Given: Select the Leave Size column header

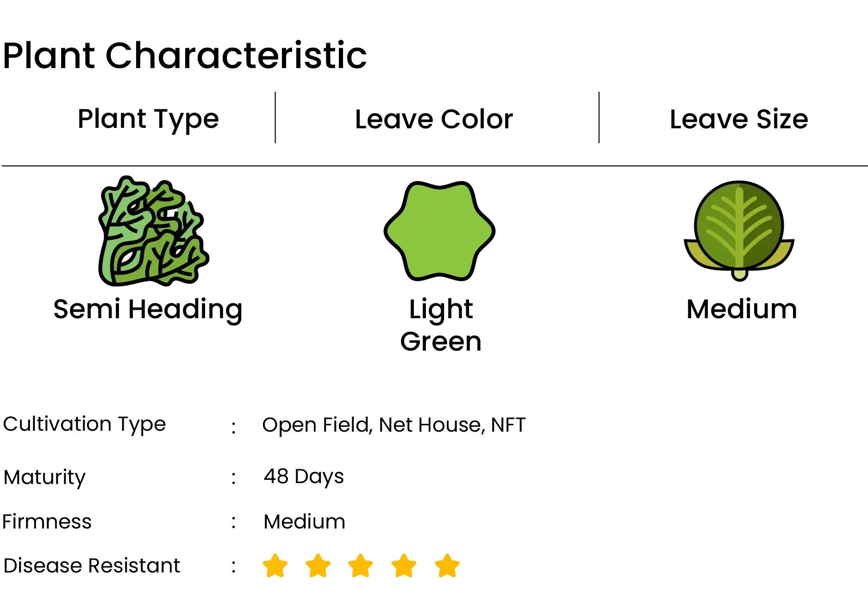Looking at the screenshot, I should tap(739, 119).
